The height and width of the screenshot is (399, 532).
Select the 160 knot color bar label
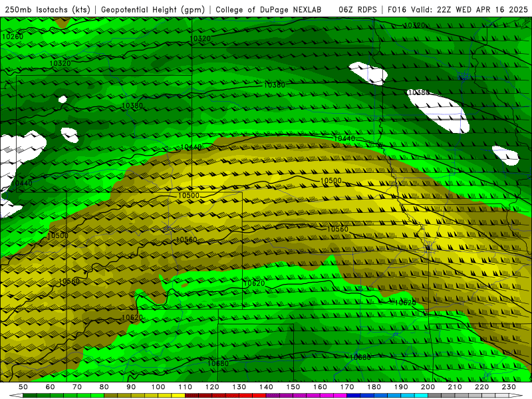(x=321, y=387)
